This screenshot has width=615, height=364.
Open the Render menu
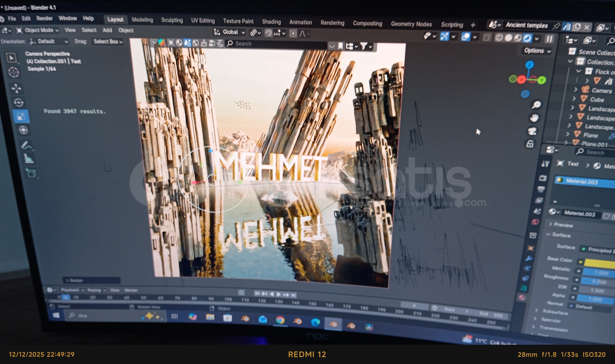[45, 19]
